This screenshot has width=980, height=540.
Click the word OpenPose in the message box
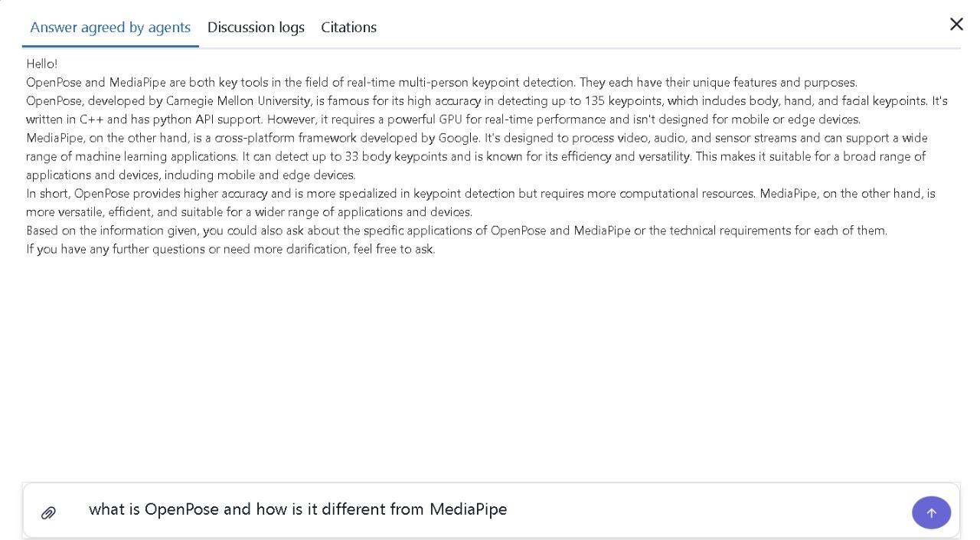(181, 509)
